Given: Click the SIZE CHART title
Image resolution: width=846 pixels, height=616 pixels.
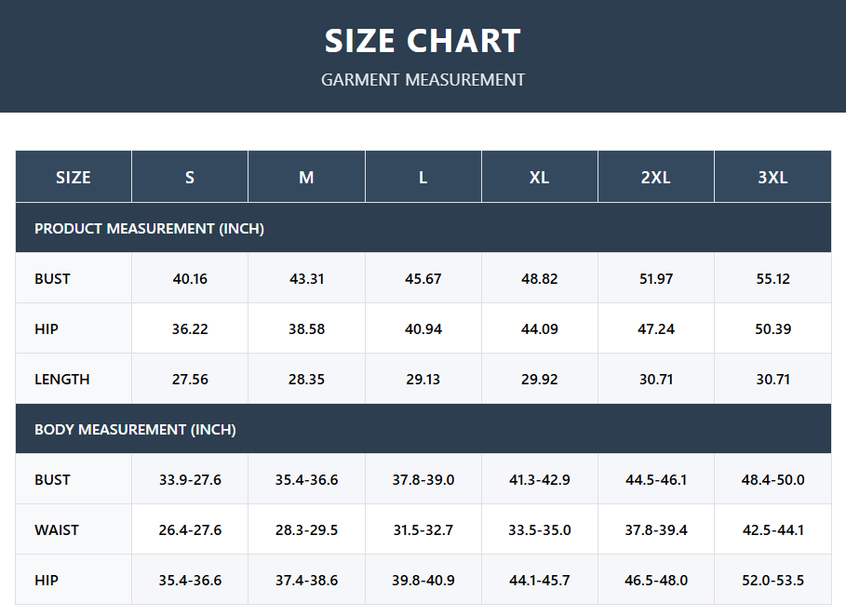Looking at the screenshot, I should tap(423, 41).
